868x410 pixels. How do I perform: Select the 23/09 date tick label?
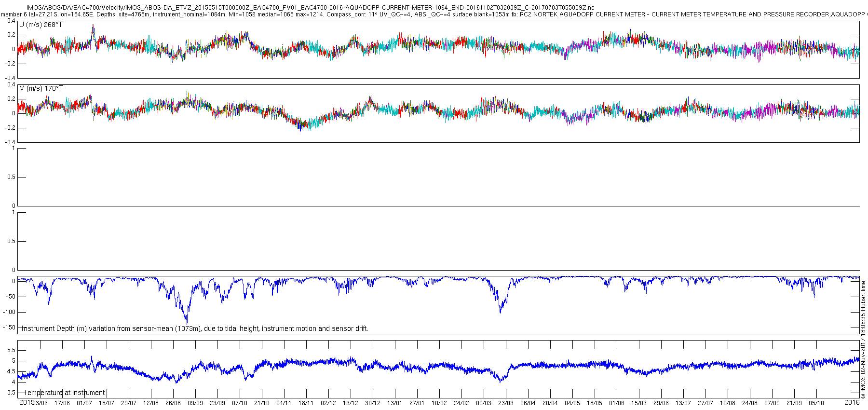(x=217, y=403)
